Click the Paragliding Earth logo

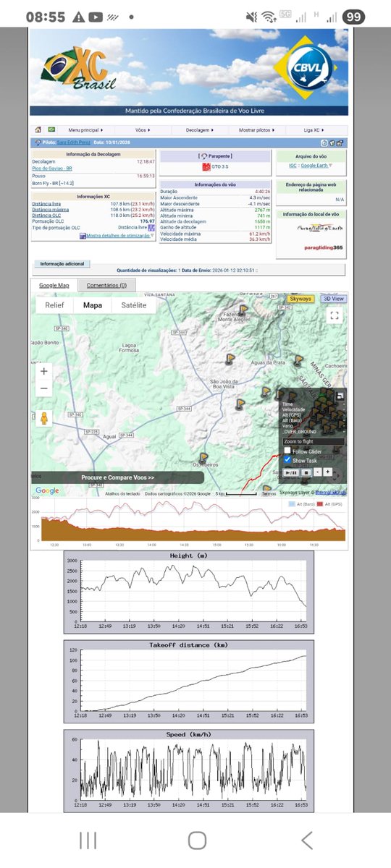point(320,228)
